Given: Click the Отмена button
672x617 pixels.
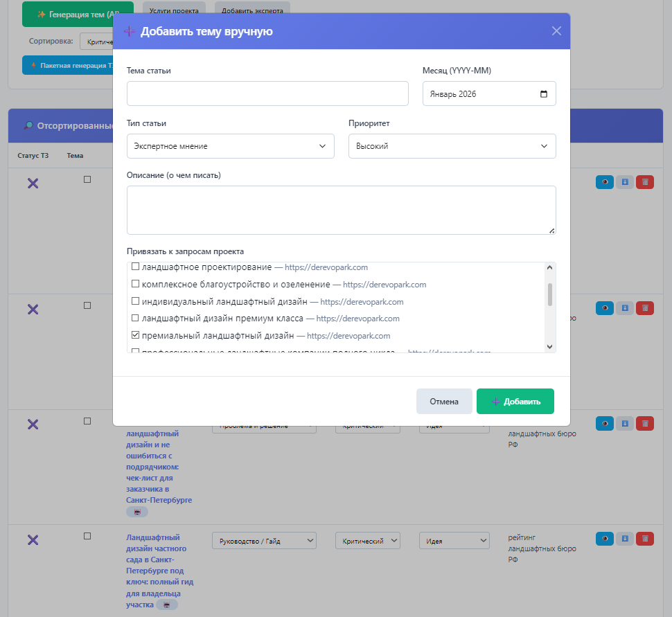Looking at the screenshot, I should [444, 402].
